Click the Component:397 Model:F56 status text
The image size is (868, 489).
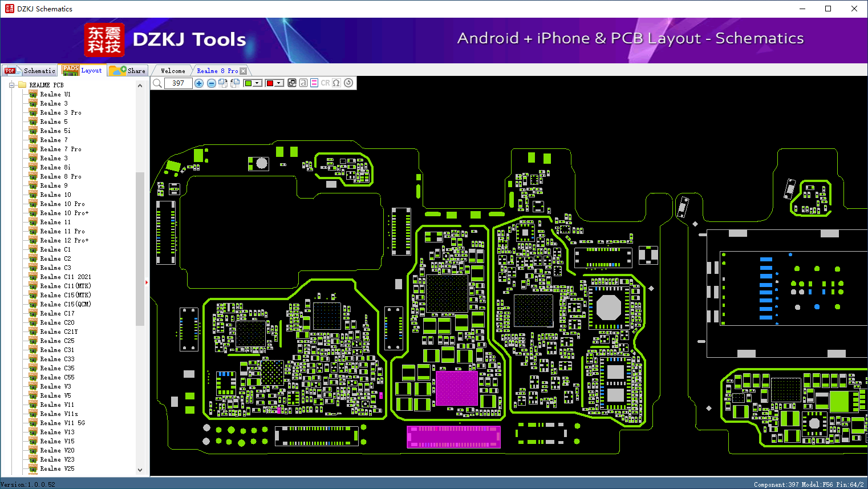point(809,484)
